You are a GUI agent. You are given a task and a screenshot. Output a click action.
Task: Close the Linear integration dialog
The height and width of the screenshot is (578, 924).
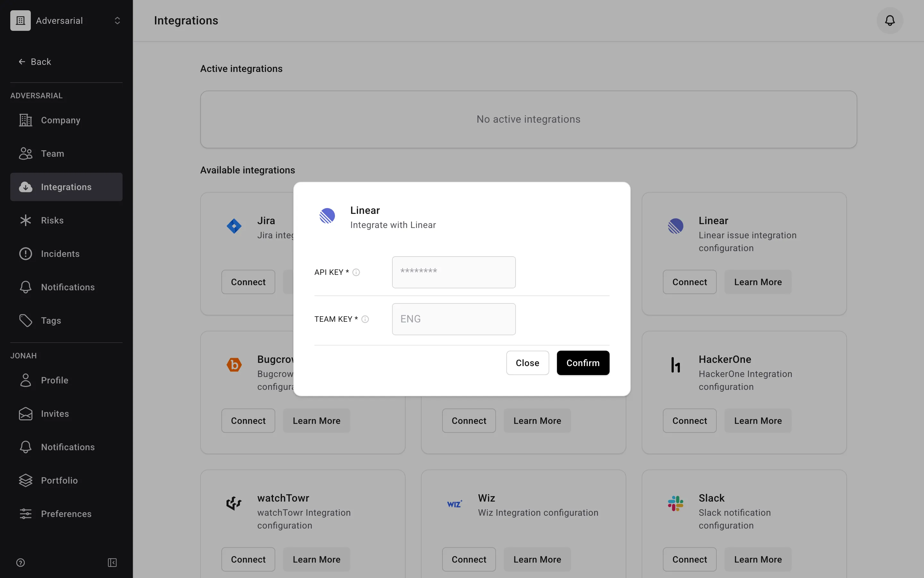[x=527, y=363]
